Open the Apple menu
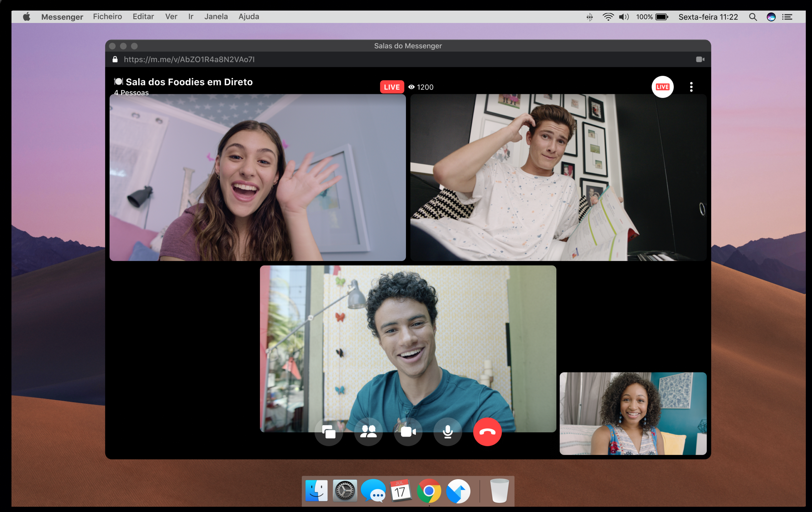This screenshot has width=812, height=512. pos(27,16)
